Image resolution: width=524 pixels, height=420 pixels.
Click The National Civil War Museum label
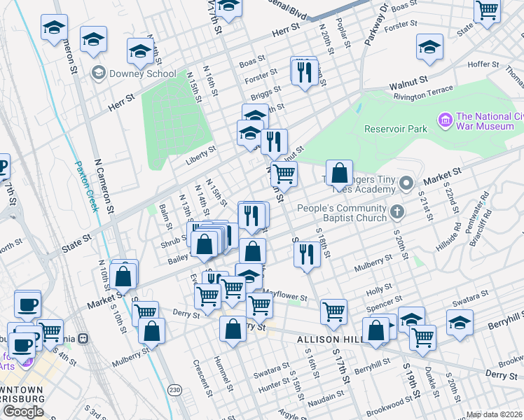490,121
